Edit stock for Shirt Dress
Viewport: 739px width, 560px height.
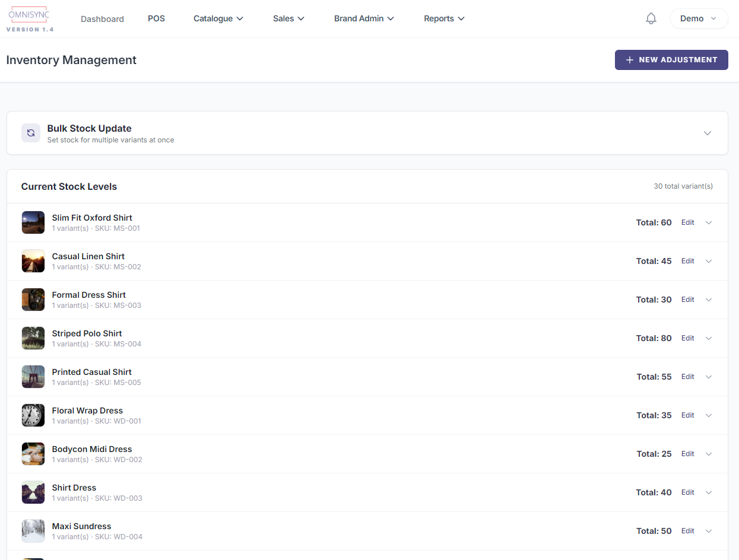(x=687, y=492)
